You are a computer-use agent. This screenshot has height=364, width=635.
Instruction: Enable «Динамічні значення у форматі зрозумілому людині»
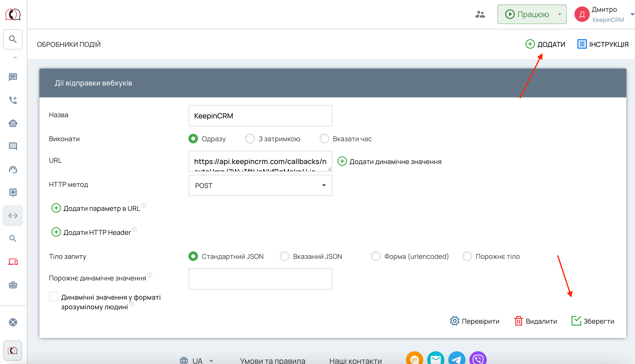54,297
